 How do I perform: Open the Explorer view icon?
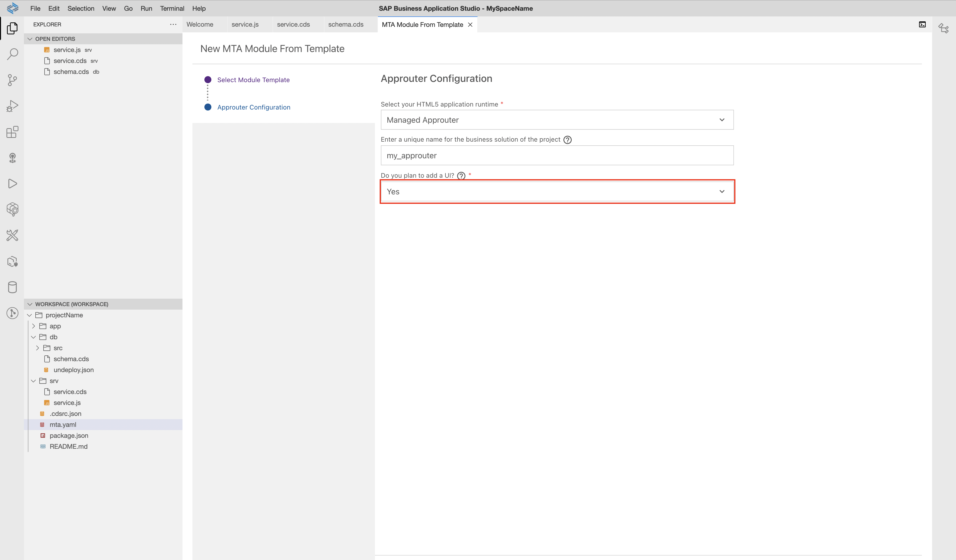(12, 28)
